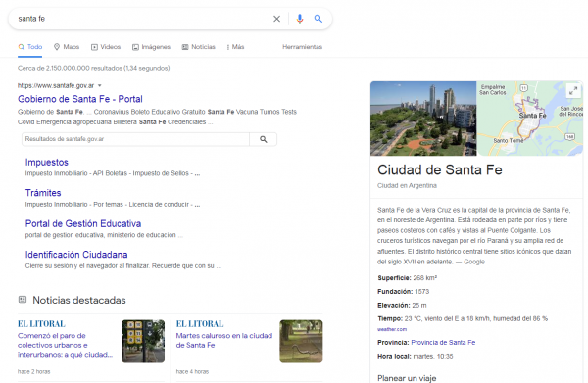This screenshot has width=588, height=383.
Task: Search within santafe.gov.ar using its magnifier button
Action: [x=264, y=139]
